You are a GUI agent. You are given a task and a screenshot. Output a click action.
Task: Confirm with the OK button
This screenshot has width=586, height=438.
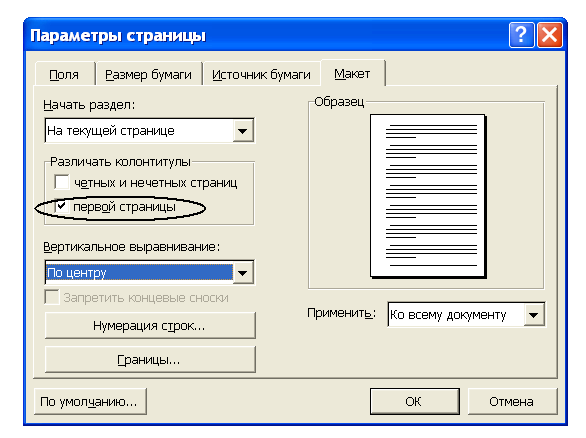[x=414, y=401]
